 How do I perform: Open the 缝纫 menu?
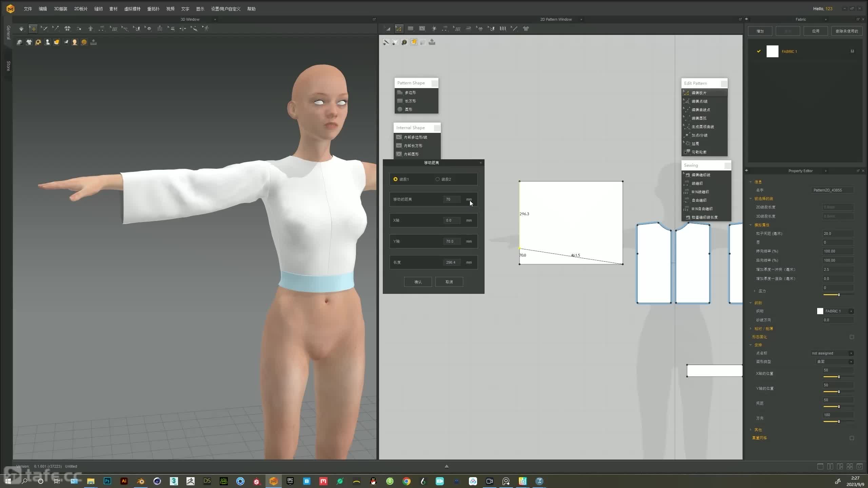98,9
